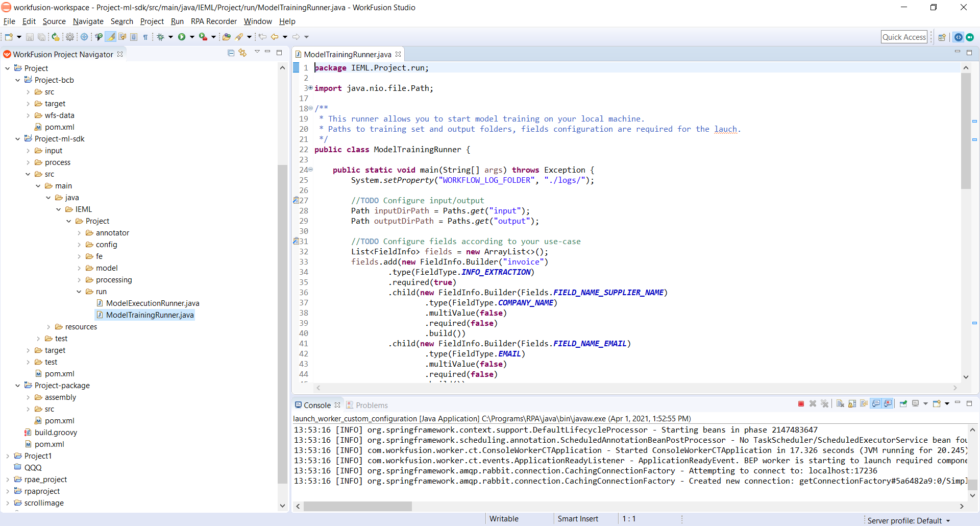Open Server profile dropdown arrow
The width and height of the screenshot is (980, 526).
(948, 521)
